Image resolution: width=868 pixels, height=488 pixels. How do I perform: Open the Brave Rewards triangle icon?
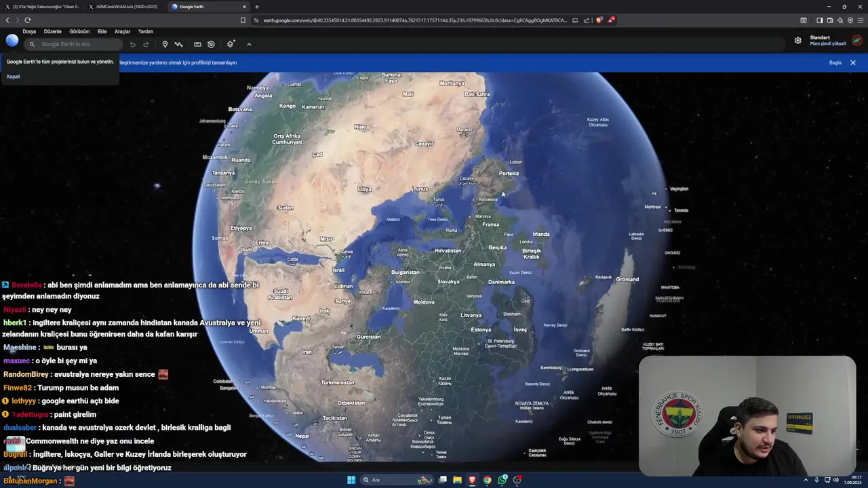click(x=611, y=20)
